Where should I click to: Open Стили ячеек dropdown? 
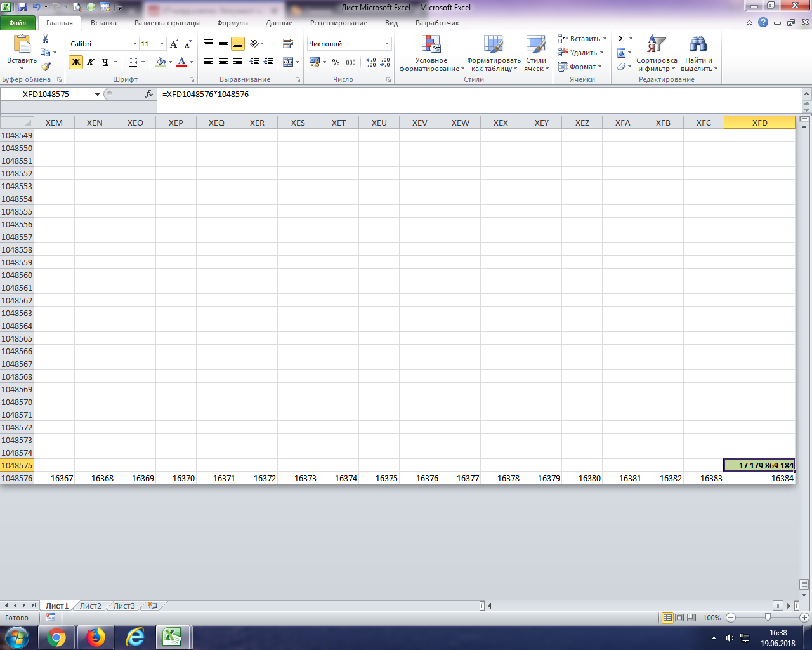click(536, 53)
